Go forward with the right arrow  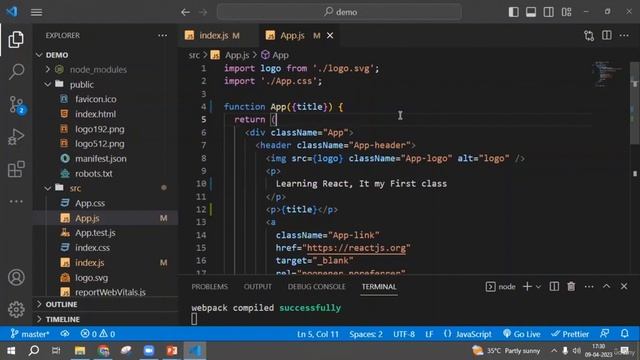203,12
